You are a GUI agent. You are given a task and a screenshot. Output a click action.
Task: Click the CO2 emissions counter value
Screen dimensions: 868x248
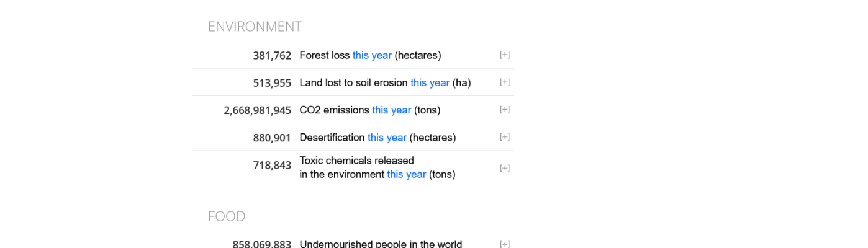[257, 110]
